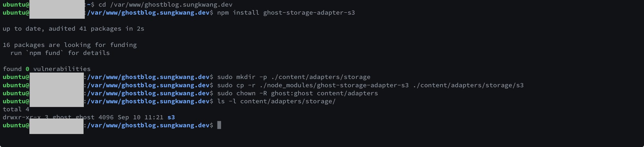Image resolution: width=644 pixels, height=147 pixels.
Task: Click the 'run `npm fund` for details' line
Action: pos(60,53)
